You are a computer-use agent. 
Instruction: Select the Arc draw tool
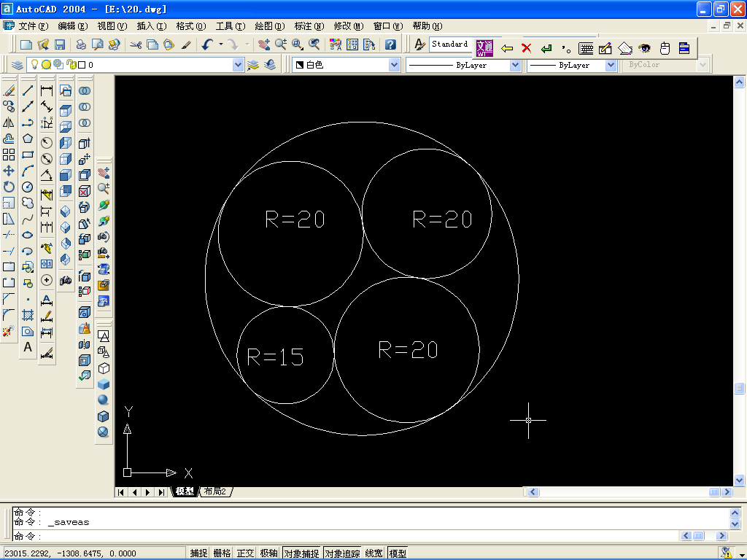28,171
